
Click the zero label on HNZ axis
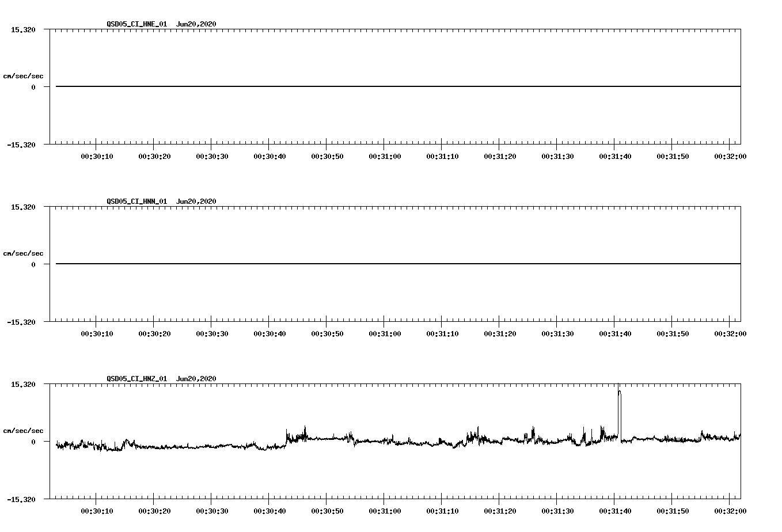click(33, 442)
